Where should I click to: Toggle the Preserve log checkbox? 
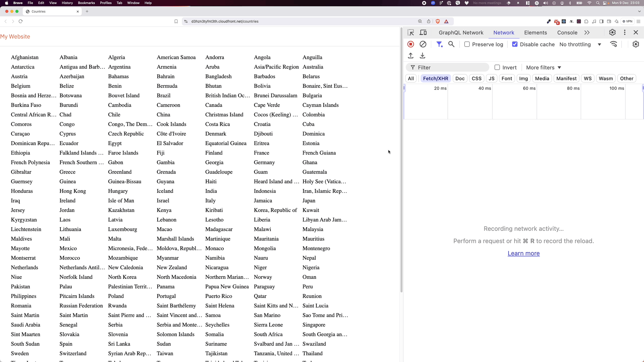pos(467,44)
